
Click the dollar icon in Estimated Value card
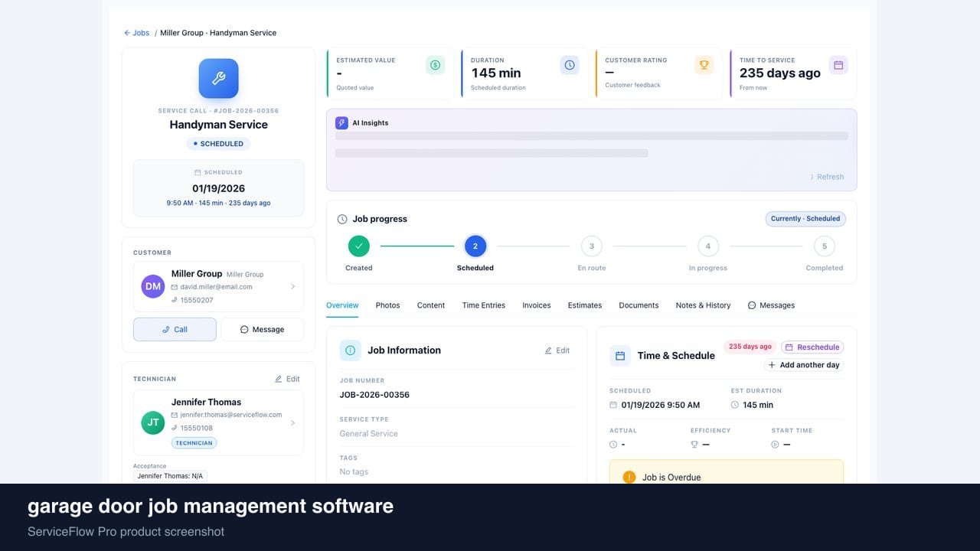pyautogui.click(x=435, y=65)
